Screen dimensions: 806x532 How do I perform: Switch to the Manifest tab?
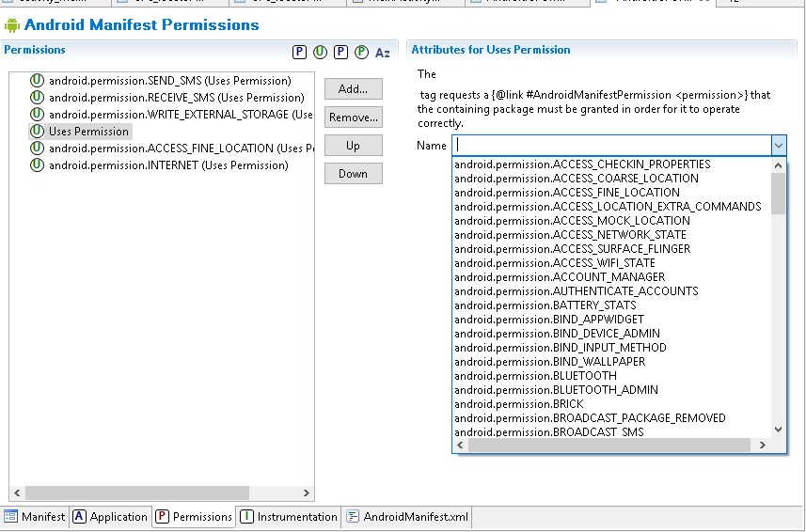35,516
